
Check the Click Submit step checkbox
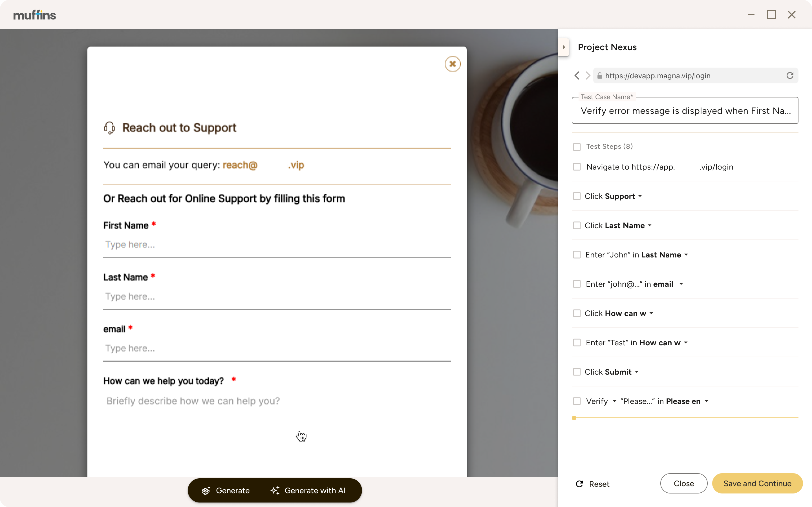pyautogui.click(x=577, y=372)
